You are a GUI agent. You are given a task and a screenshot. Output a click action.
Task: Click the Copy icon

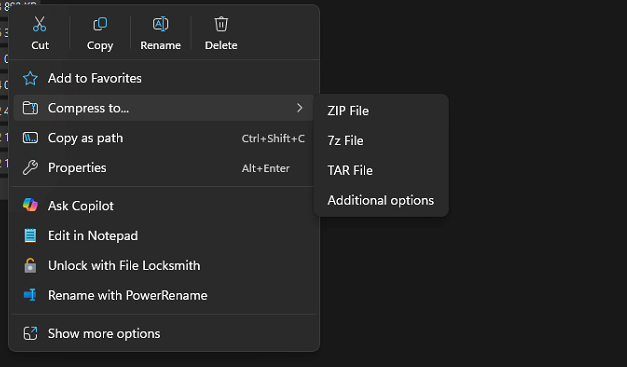pos(100,24)
